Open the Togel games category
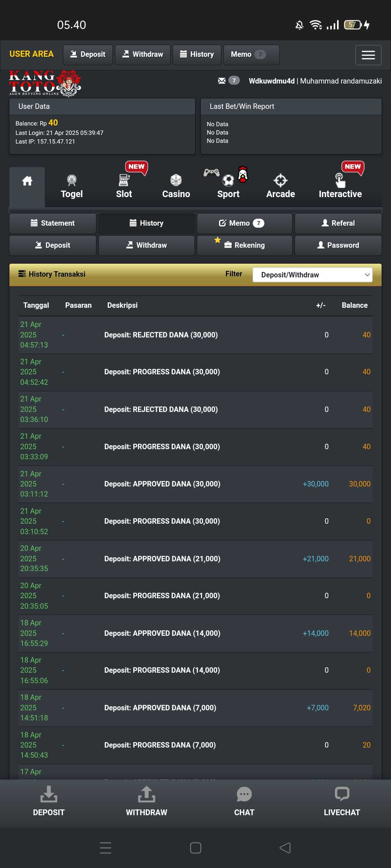Viewport: 391px width, 868px height. [72, 187]
